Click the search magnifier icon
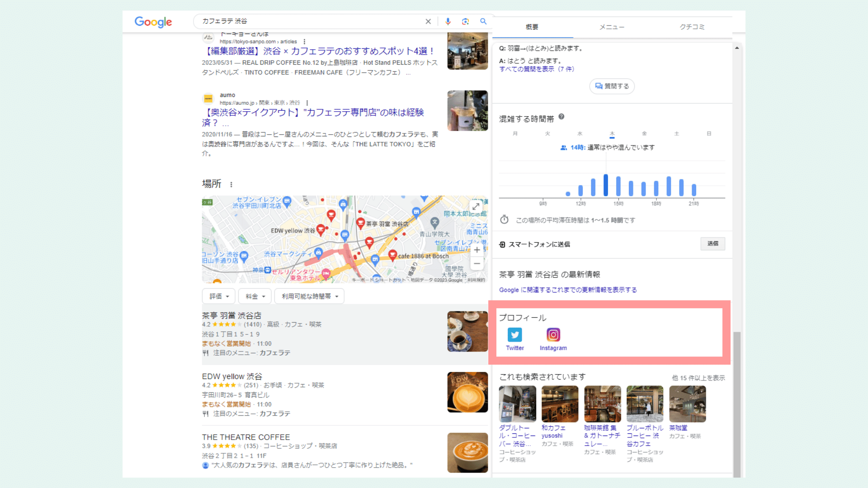Viewport: 868px width, 488px height. tap(483, 21)
